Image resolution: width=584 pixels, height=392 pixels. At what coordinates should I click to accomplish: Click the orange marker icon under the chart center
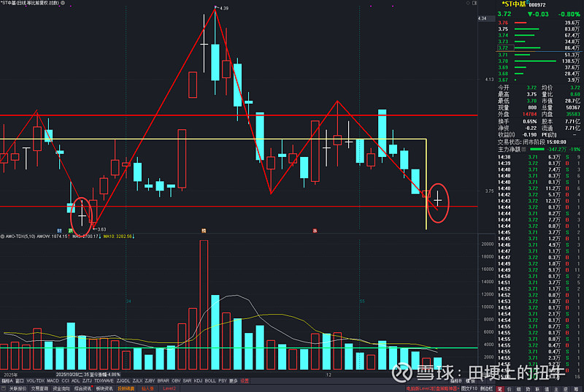click(x=204, y=231)
